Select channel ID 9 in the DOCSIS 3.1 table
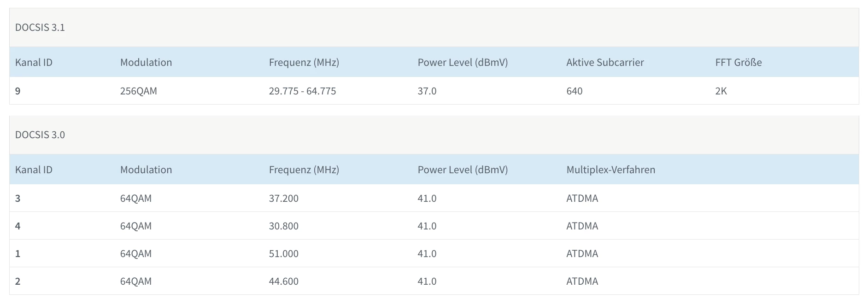868x305 pixels. (18, 91)
